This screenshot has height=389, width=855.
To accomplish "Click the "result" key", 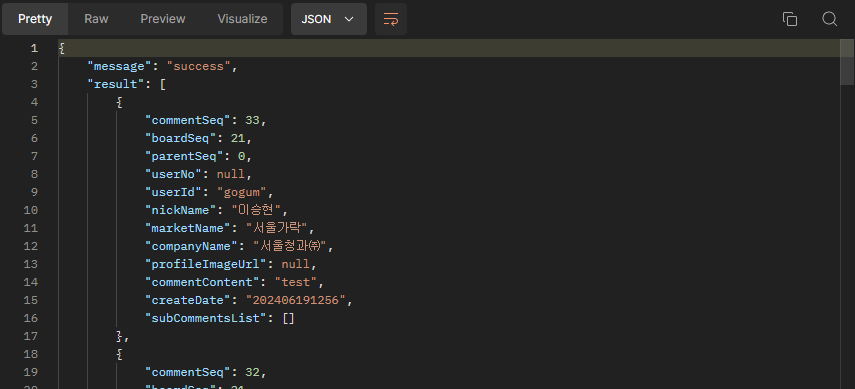I will [116, 84].
